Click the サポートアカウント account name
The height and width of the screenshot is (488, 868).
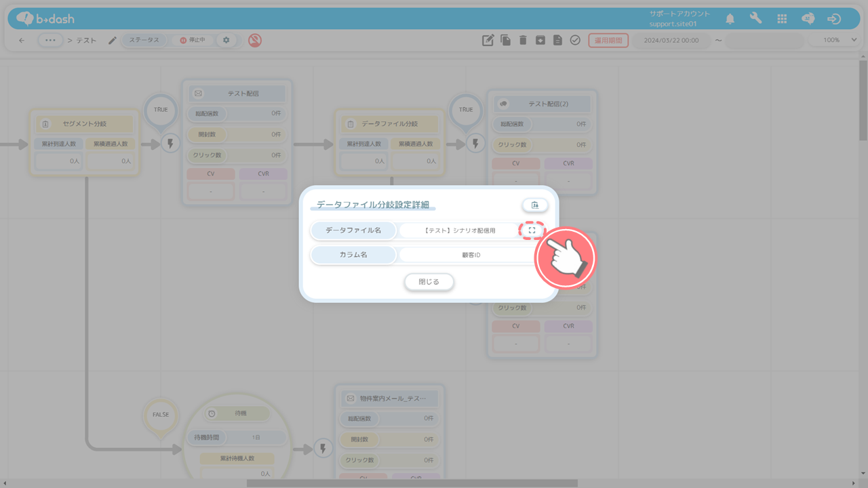pos(680,14)
